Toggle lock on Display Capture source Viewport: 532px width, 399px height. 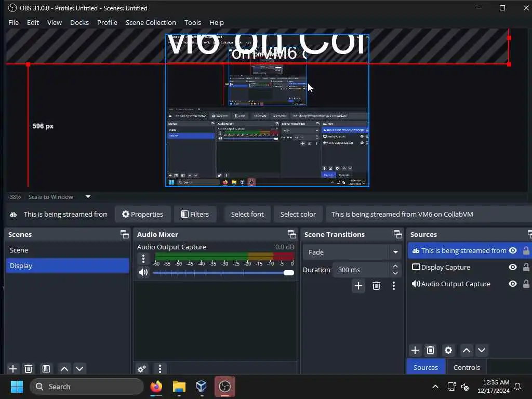coord(526,267)
